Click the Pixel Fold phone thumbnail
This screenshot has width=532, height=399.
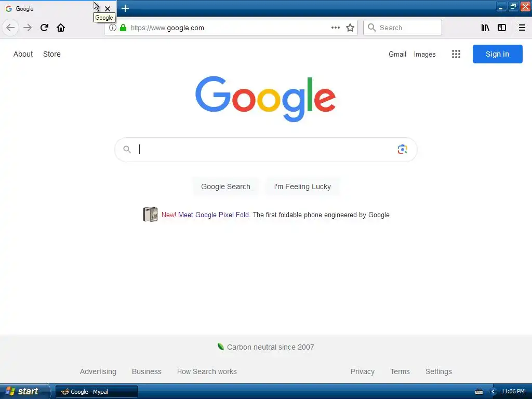point(150,215)
